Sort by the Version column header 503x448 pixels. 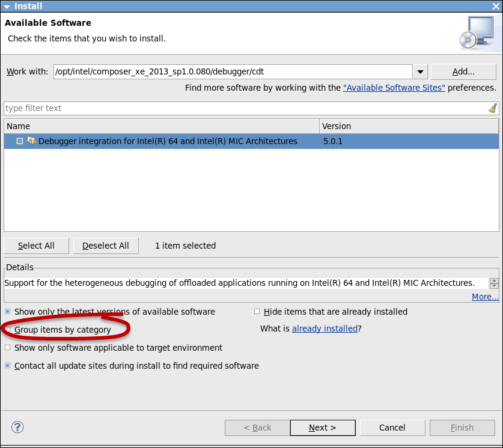click(x=409, y=126)
